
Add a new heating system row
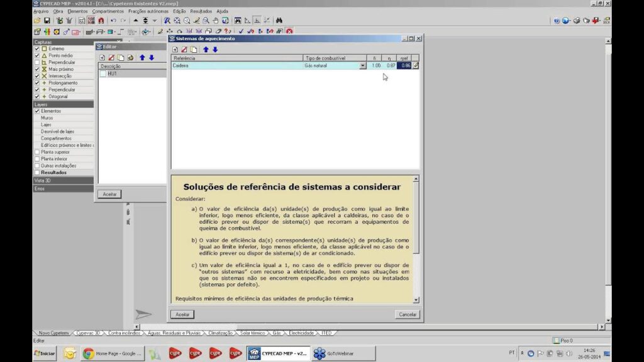coord(175,49)
